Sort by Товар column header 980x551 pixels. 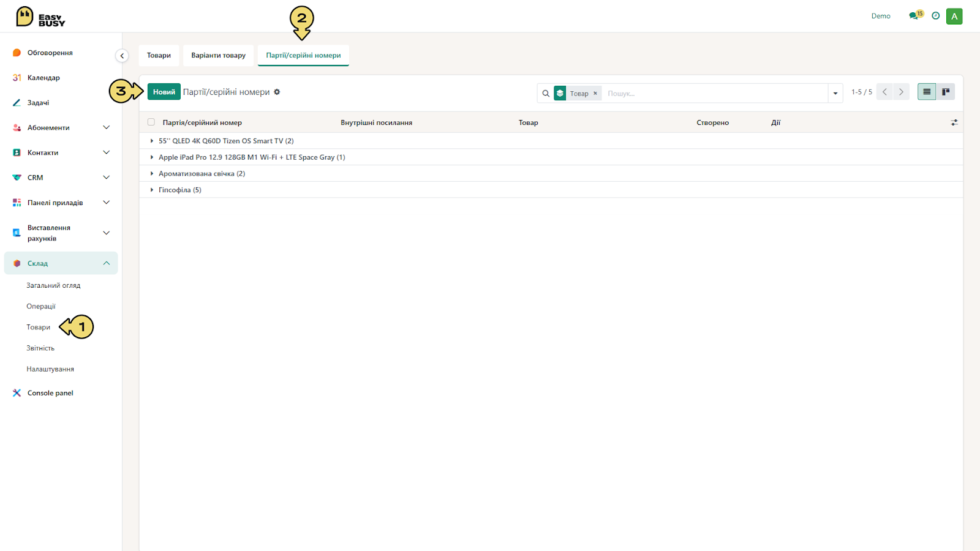(528, 122)
